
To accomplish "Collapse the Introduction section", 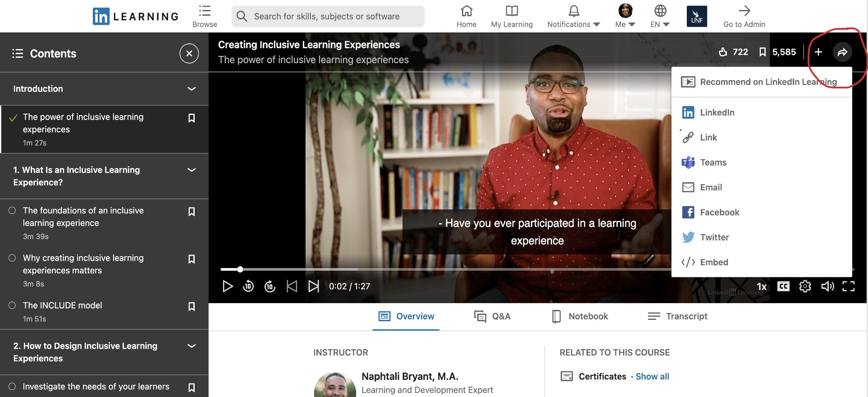I will coord(192,89).
